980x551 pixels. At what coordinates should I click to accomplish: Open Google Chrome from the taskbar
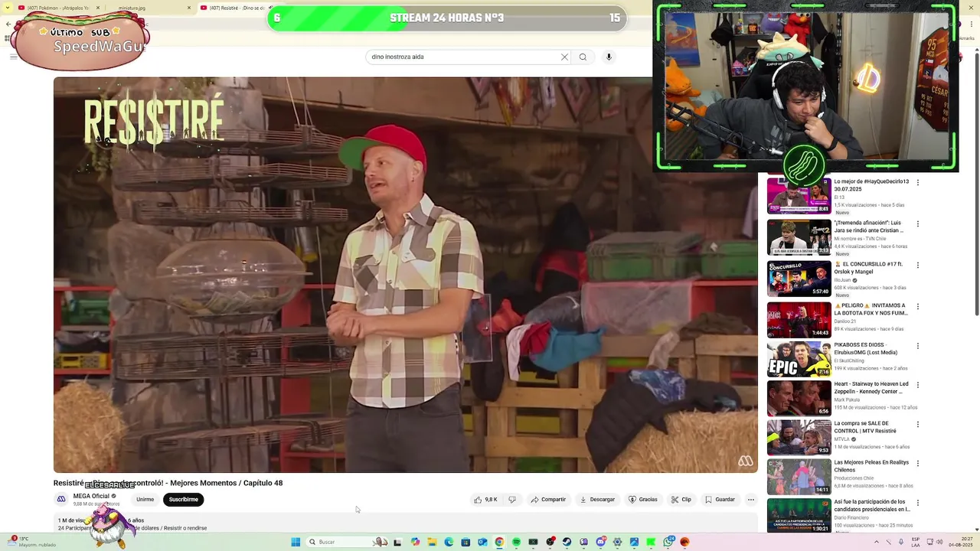[499, 542]
